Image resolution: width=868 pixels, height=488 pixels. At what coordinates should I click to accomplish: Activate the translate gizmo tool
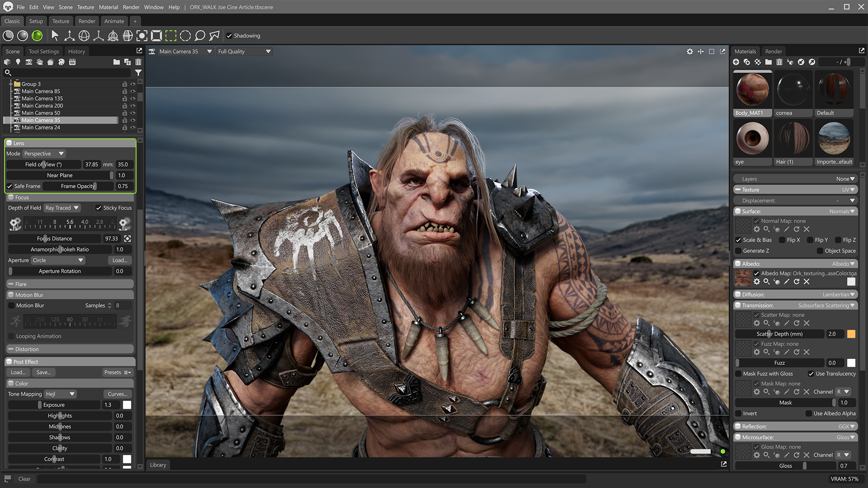click(70, 36)
